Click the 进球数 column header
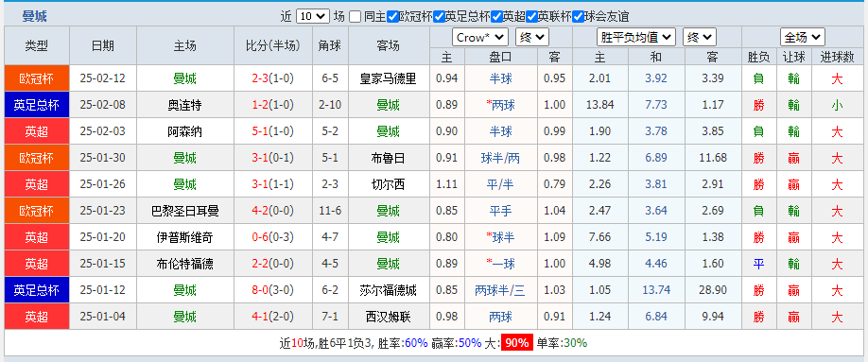 click(x=837, y=57)
